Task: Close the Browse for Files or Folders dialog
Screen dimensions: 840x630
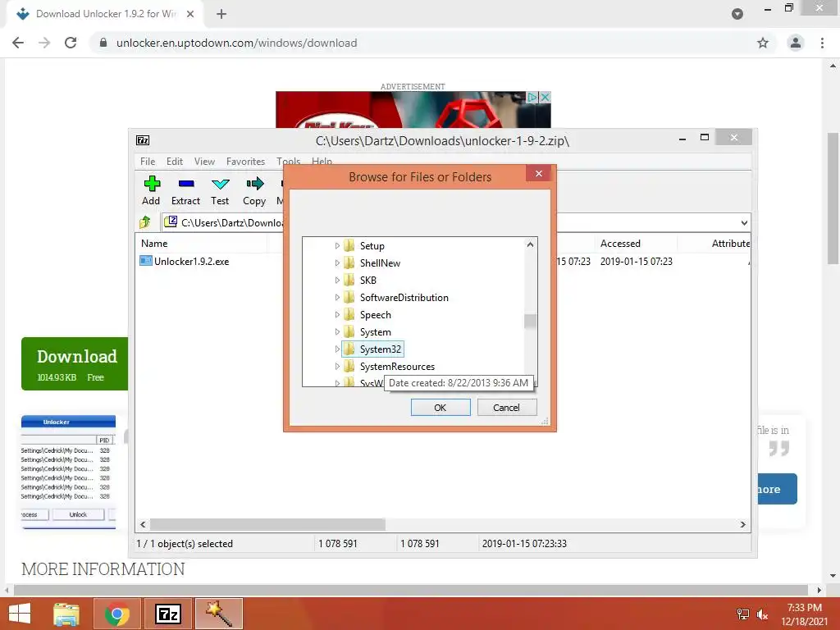Action: (538, 173)
